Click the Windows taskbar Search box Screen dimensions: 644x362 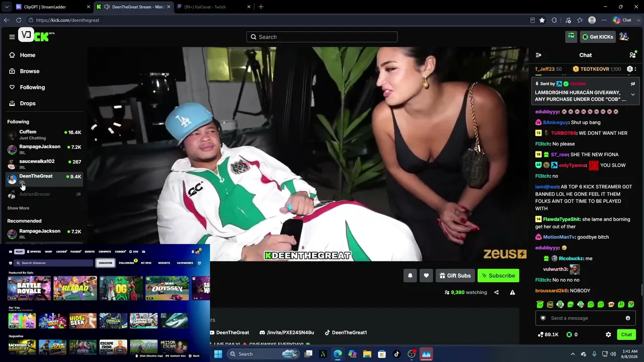[264, 354]
